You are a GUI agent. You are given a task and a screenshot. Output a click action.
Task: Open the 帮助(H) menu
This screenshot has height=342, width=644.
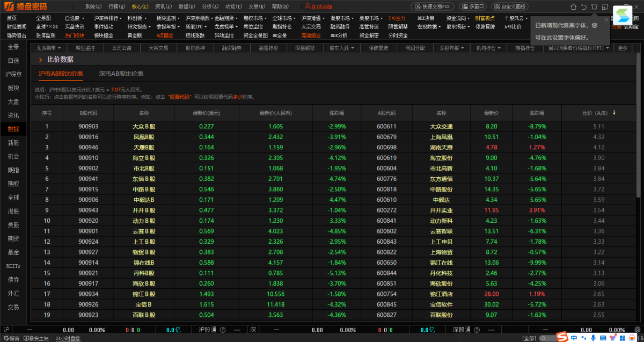tap(280, 7)
